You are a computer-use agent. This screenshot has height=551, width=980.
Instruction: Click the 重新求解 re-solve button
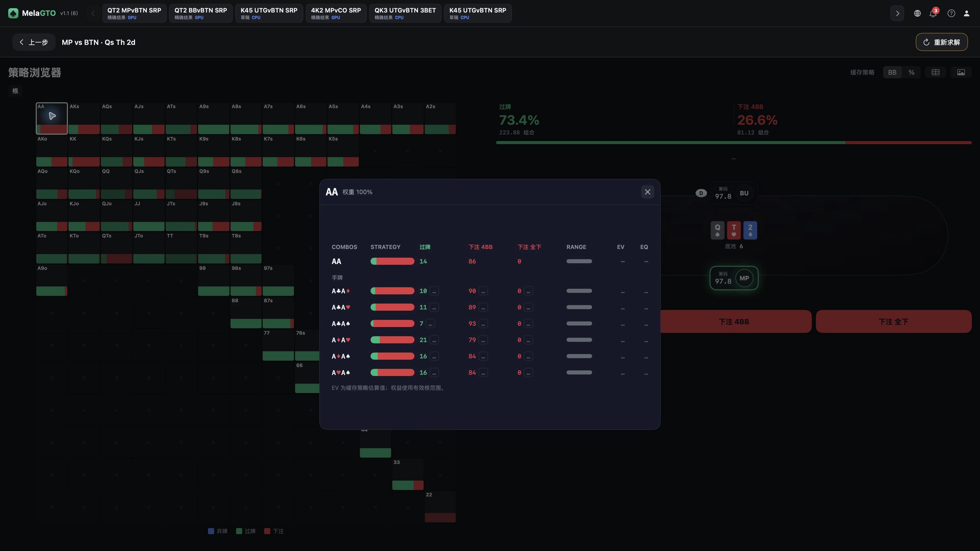tap(941, 42)
